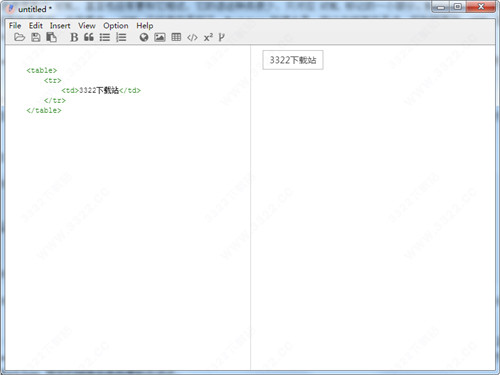Image resolution: width=500 pixels, height=375 pixels.
Task: Click the app icon in the title bar
Action: tap(11, 9)
